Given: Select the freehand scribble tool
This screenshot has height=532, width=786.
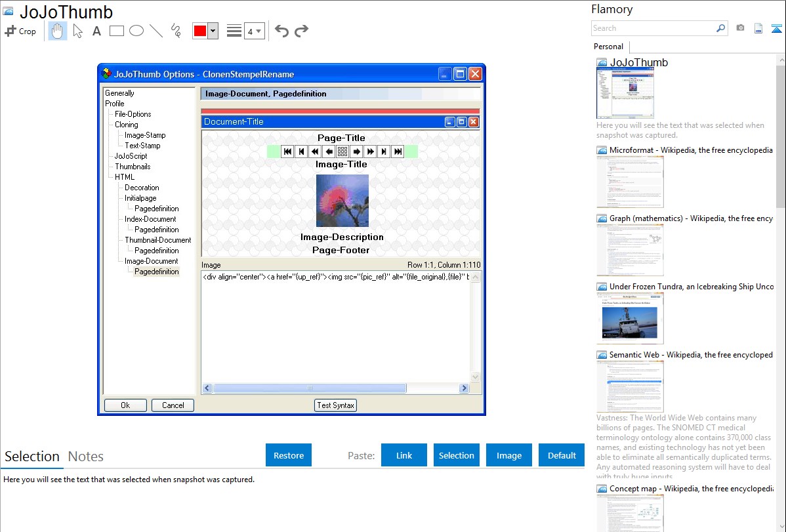Looking at the screenshot, I should click(x=176, y=31).
